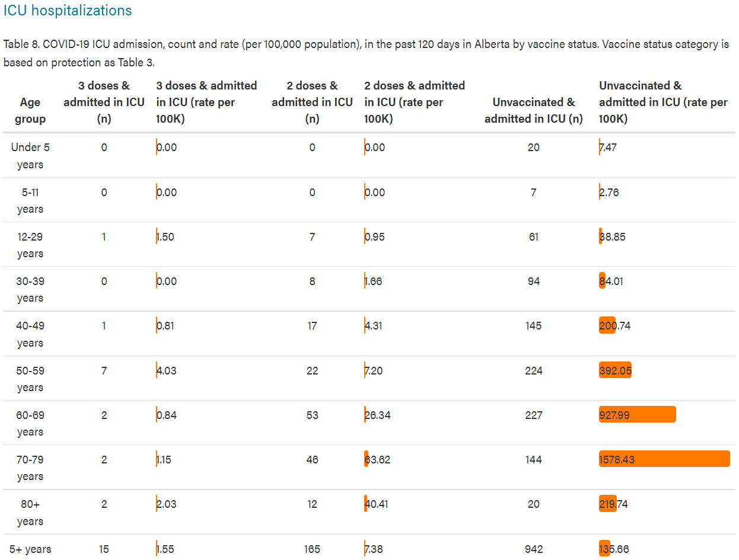Click the 1578.43 orange bar for 70-79 years
The width and height of the screenshot is (739, 560).
click(x=664, y=459)
